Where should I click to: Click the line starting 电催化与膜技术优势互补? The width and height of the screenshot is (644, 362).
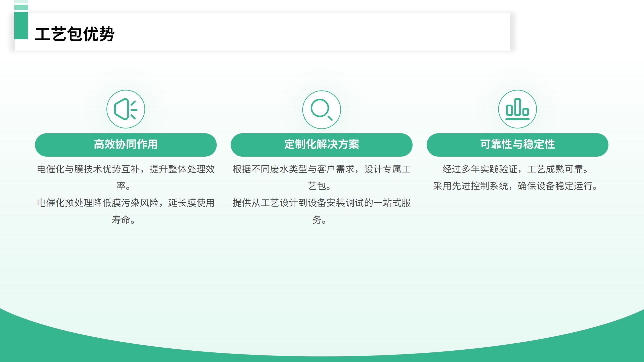(126, 169)
